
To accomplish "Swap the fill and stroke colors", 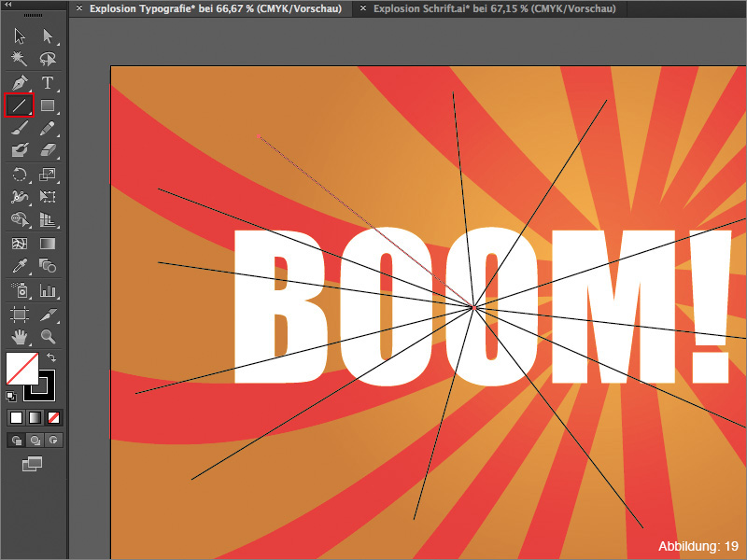I will [x=51, y=355].
